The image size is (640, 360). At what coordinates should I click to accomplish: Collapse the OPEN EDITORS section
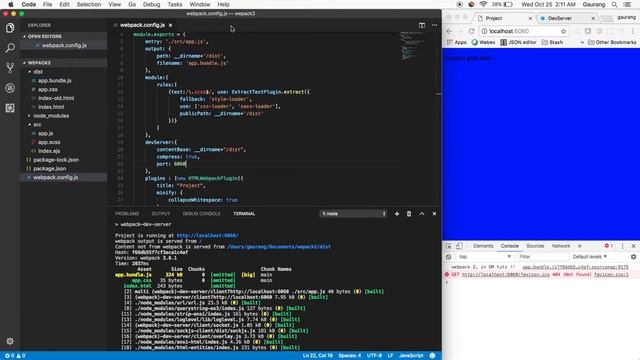[x=44, y=36]
